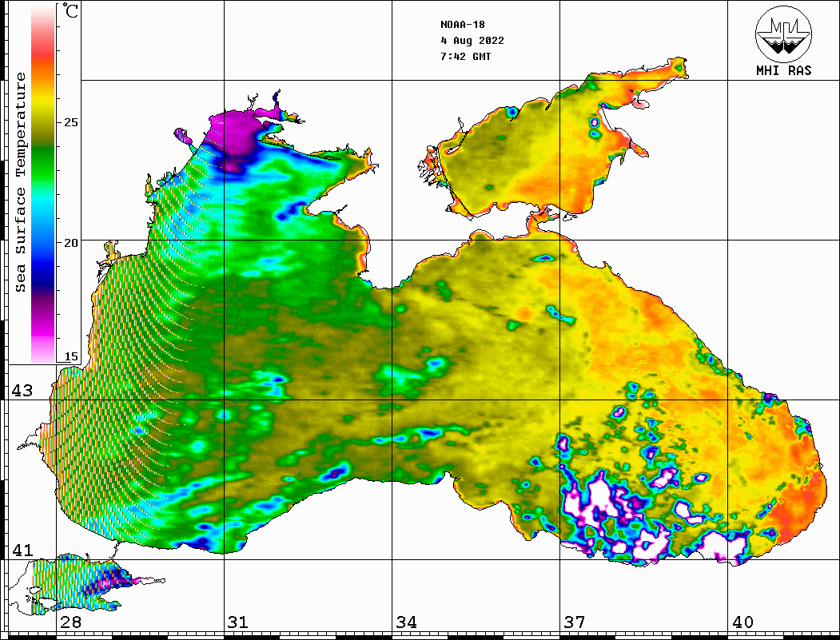Click the Sea Surface Temperature vertical label
The width and height of the screenshot is (840, 640).
[20, 183]
